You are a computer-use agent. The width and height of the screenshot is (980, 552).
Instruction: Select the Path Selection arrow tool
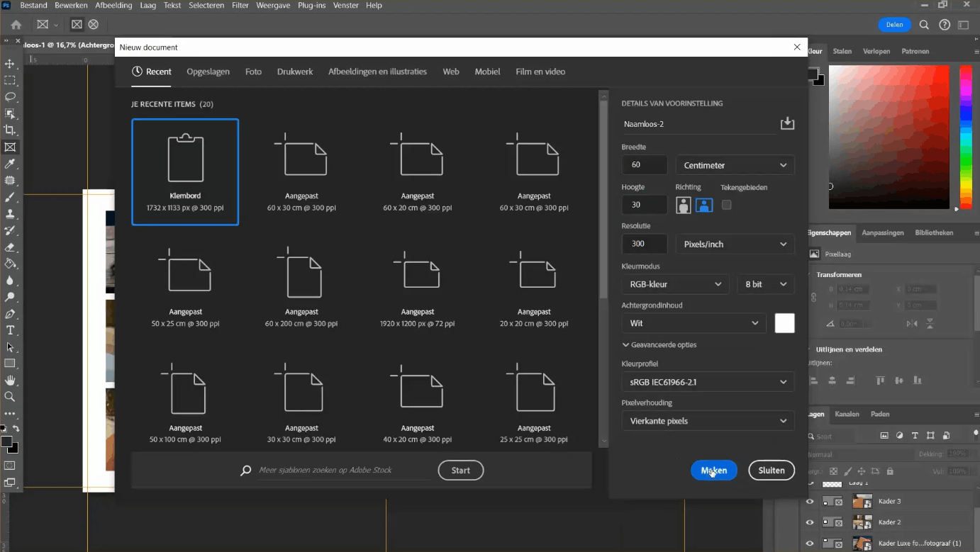[10, 347]
